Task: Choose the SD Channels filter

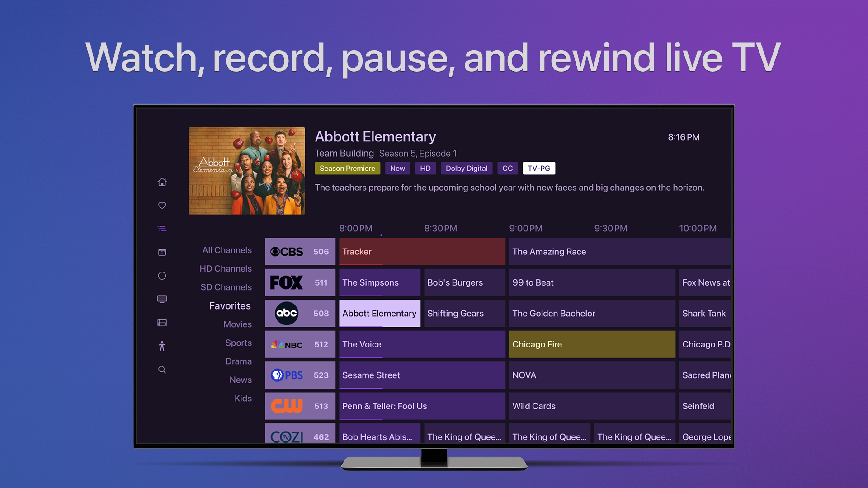Action: click(226, 287)
